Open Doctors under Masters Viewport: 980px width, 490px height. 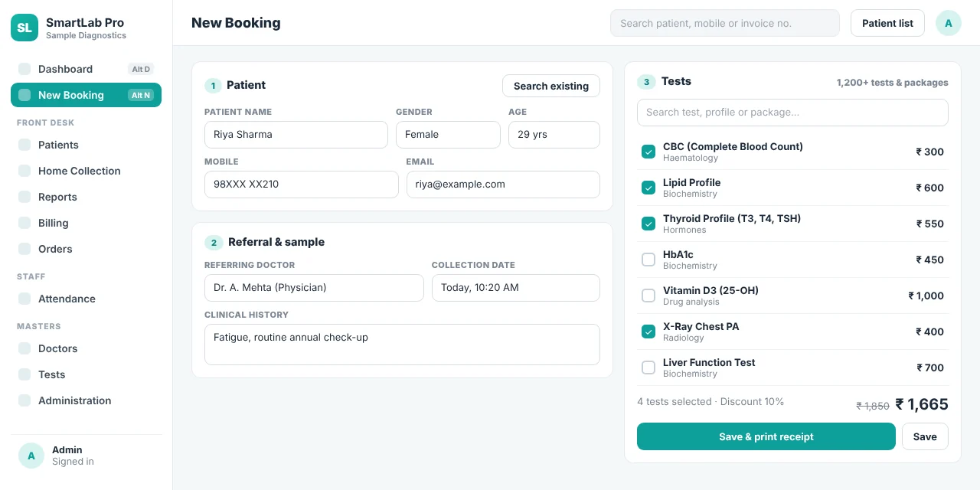pos(86,348)
